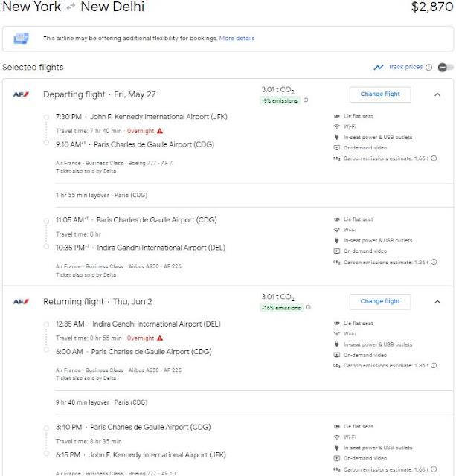Click the Air France logo on returning flight

pyautogui.click(x=20, y=301)
